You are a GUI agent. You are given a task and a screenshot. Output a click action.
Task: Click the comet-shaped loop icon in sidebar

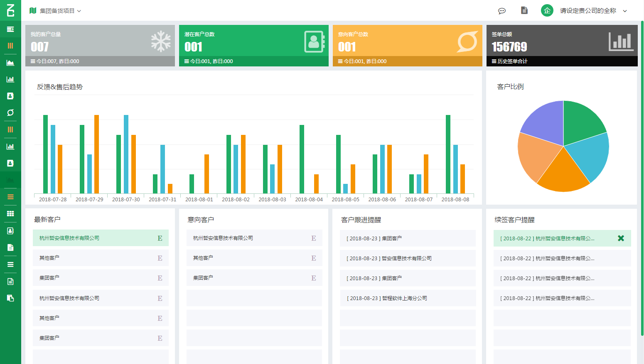(10, 112)
